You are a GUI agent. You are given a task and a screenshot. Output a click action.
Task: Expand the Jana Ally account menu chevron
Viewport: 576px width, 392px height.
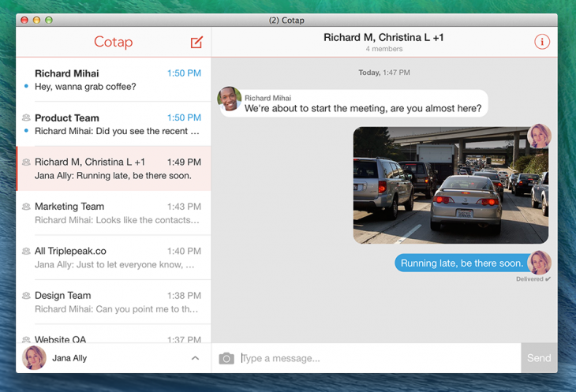pyautogui.click(x=196, y=358)
